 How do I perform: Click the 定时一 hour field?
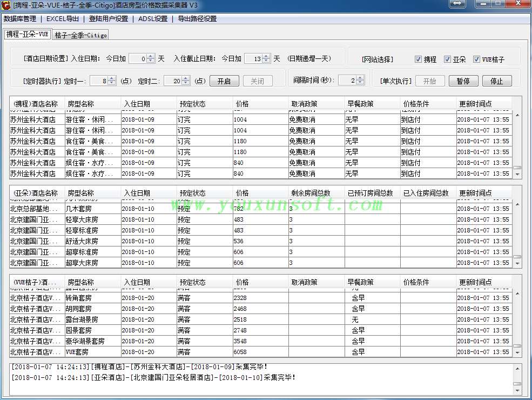pos(99,81)
